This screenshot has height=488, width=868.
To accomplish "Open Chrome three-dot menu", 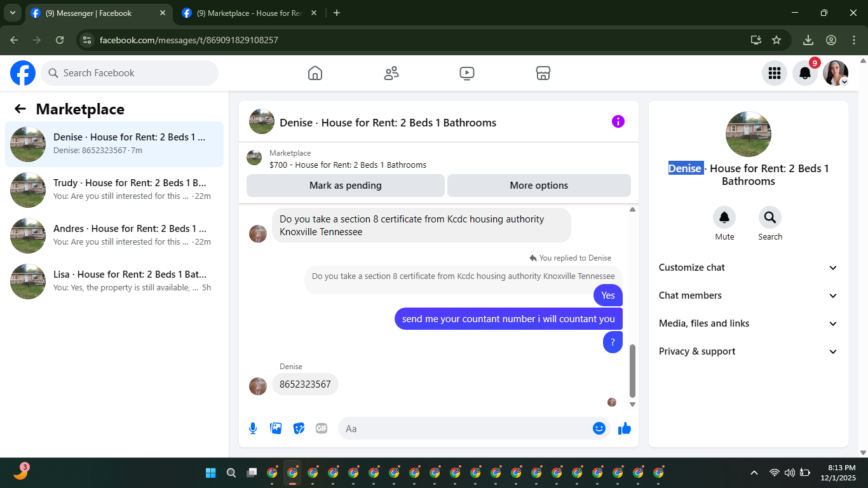I will pyautogui.click(x=854, y=40).
